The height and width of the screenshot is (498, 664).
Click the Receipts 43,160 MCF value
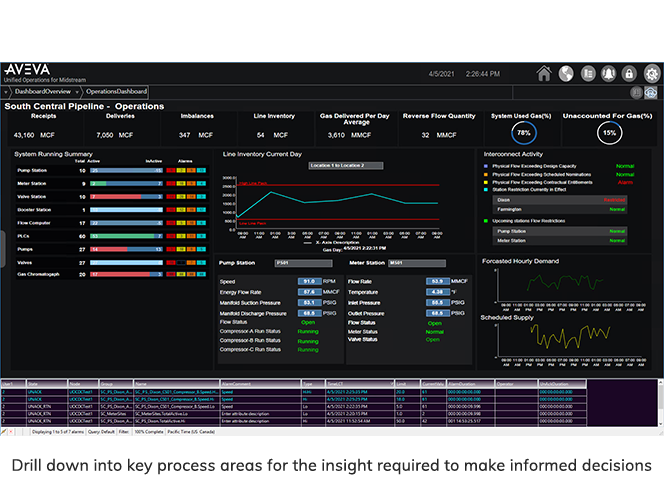click(34, 135)
